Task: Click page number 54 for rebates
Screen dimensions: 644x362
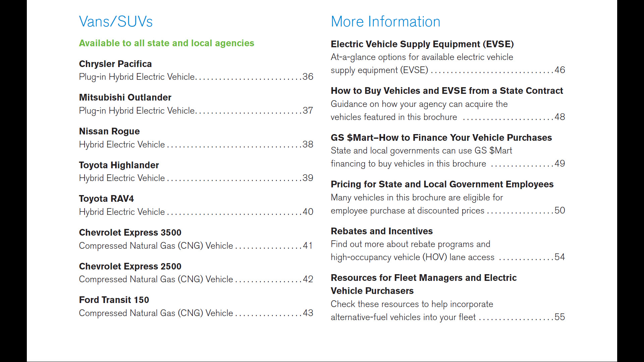Action: pos(560,257)
